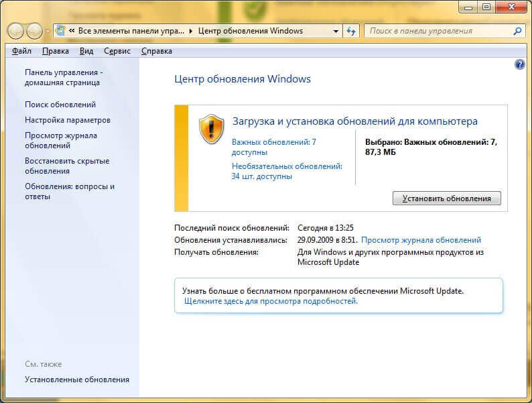Click Поиск обновлений in sidebar

[x=60, y=105]
